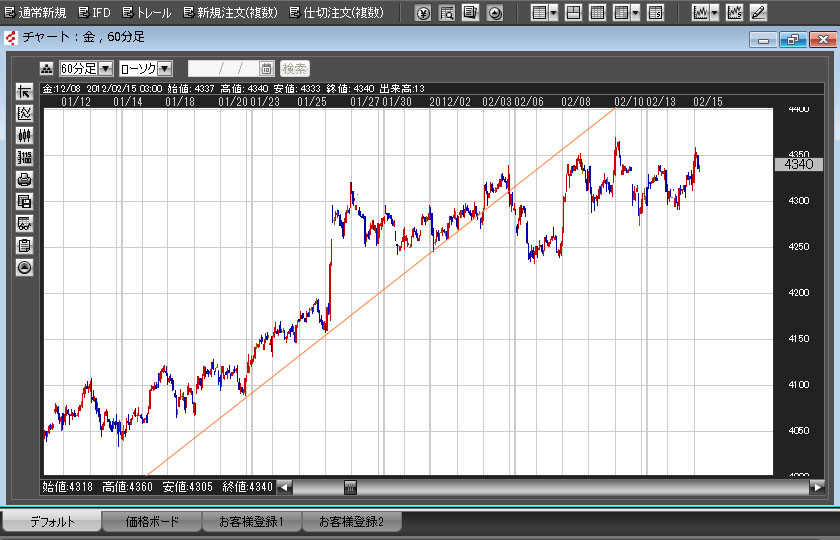
Task: Click the yen symbol toolbar icon
Action: point(423,13)
